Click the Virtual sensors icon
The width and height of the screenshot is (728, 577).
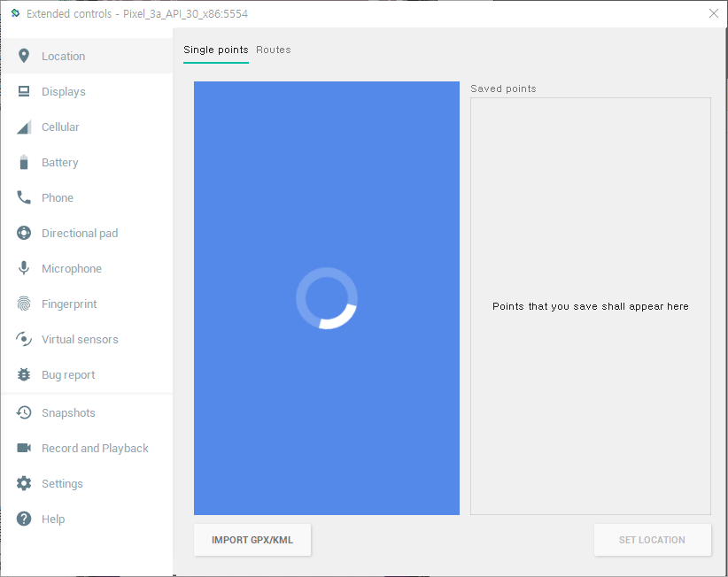[x=24, y=339]
